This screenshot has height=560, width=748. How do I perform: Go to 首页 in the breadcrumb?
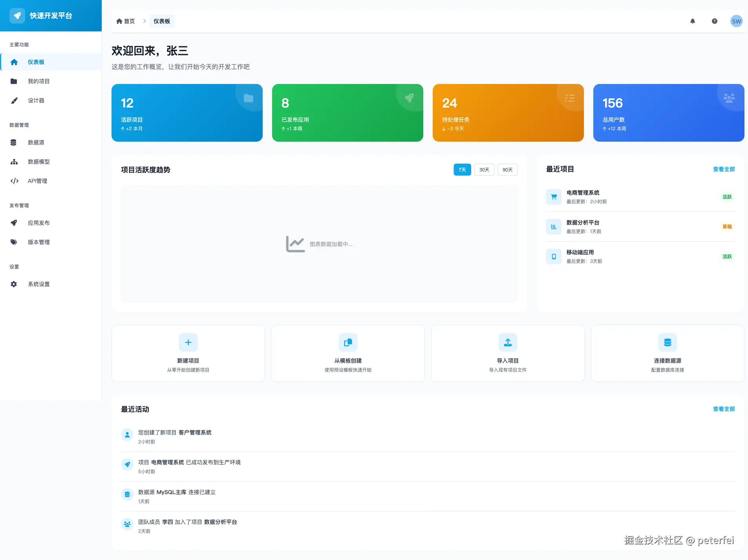[x=126, y=21]
